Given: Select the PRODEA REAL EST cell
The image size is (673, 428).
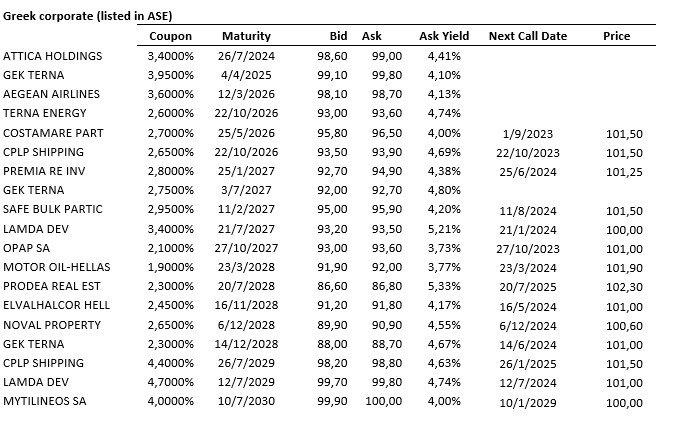Looking at the screenshot, I should (x=52, y=286).
